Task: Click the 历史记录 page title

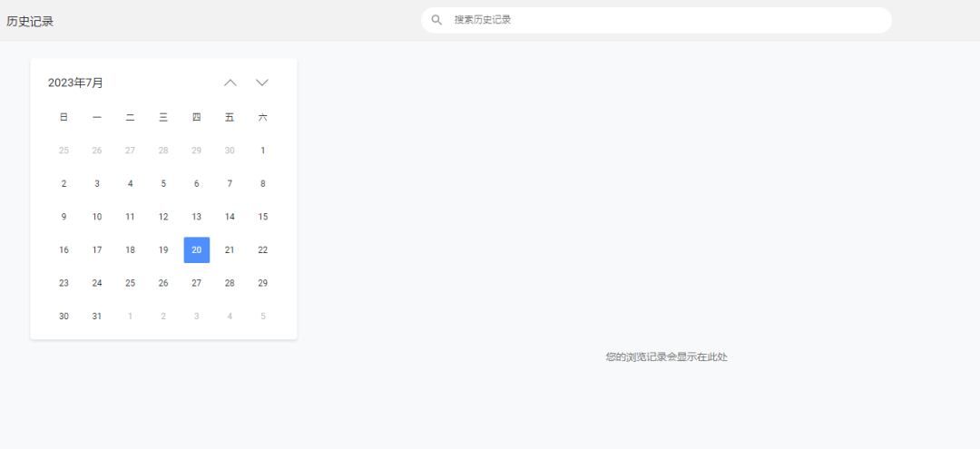Action: pos(30,21)
